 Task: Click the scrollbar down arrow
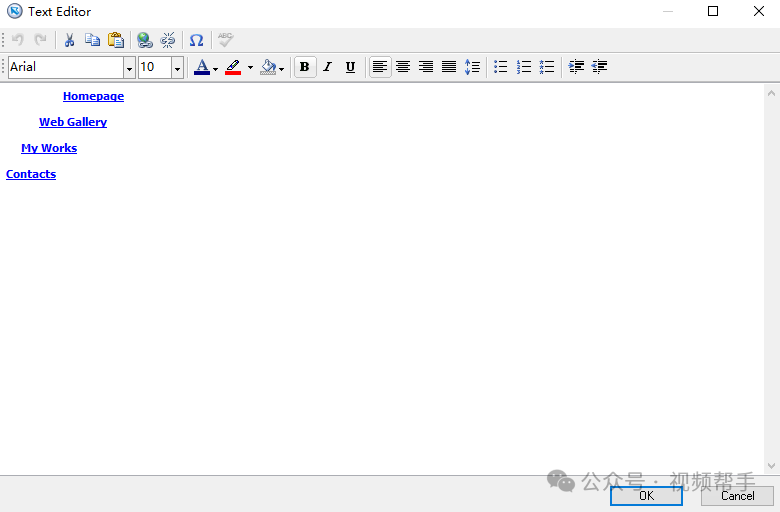(x=771, y=466)
